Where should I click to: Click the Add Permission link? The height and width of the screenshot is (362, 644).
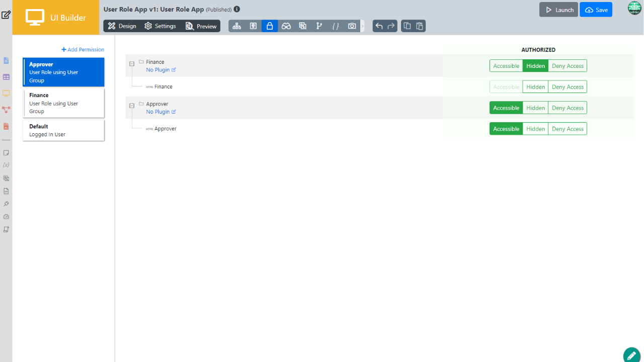pyautogui.click(x=83, y=50)
